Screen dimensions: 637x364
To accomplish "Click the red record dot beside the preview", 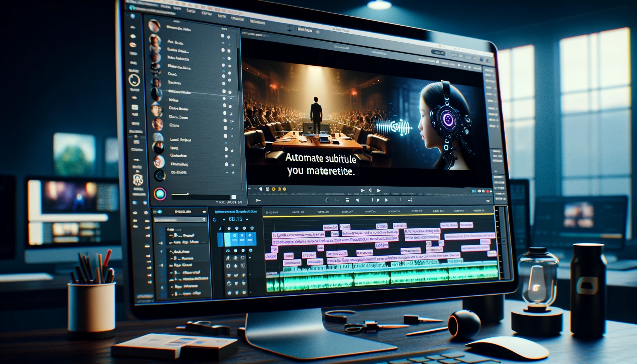I will [x=488, y=191].
